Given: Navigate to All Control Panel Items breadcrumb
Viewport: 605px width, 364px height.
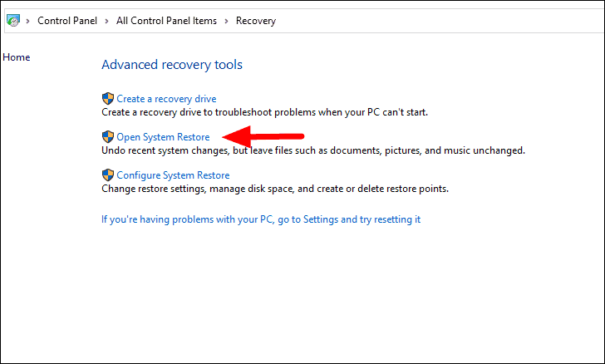Looking at the screenshot, I should click(x=166, y=21).
